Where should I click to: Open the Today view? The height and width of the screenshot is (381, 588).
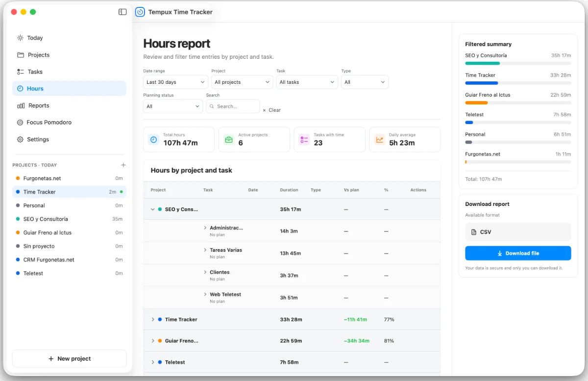point(69,38)
